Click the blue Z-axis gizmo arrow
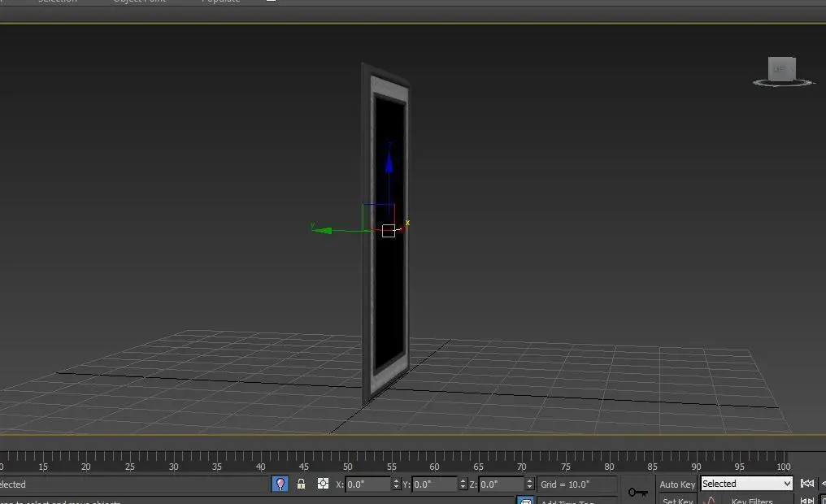The image size is (826, 504). 389,163
